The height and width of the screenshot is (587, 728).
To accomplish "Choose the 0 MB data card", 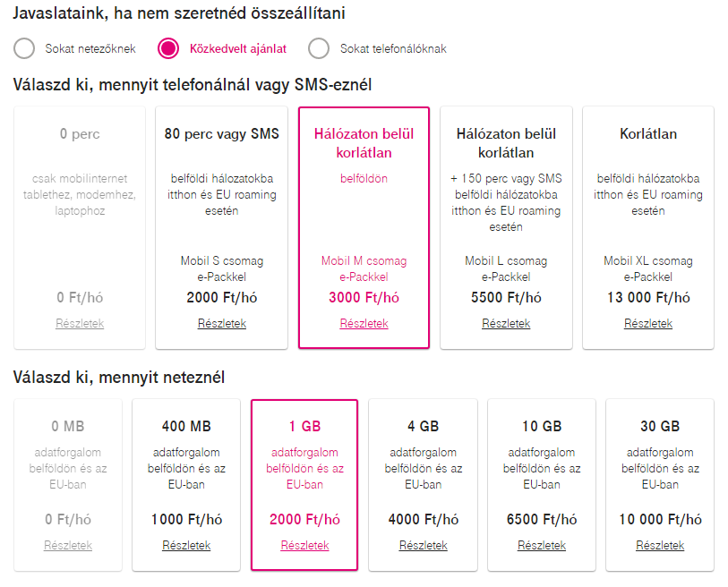I will [68, 485].
